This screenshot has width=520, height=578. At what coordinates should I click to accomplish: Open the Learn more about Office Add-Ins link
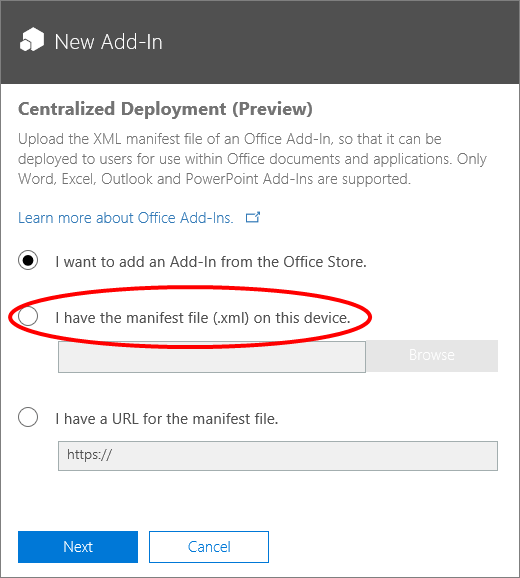[126, 218]
